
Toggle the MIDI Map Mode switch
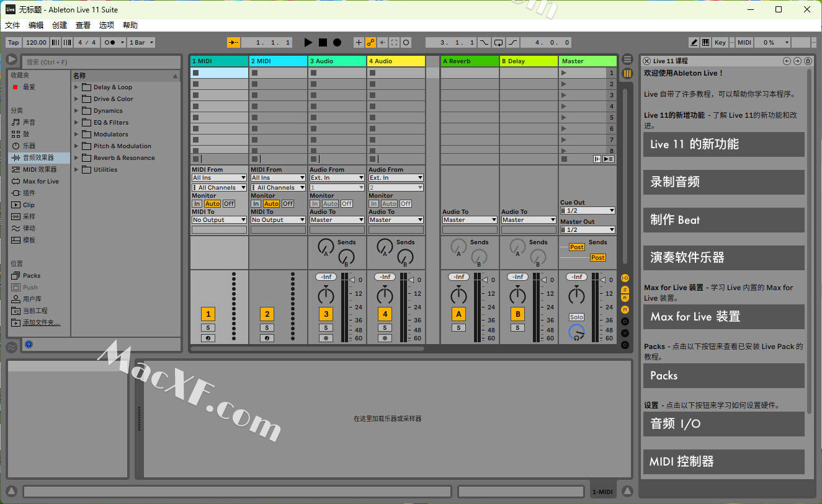744,42
